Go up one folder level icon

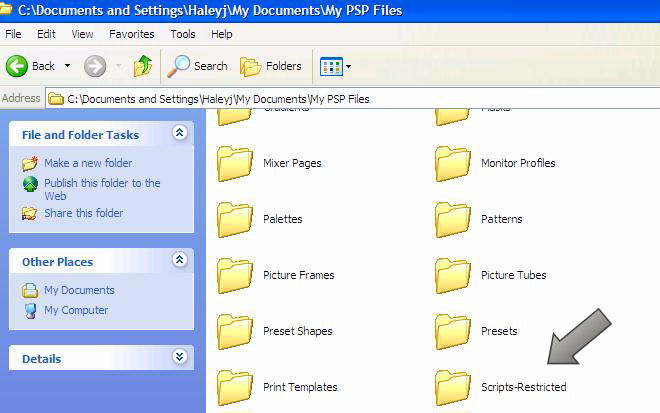143,66
